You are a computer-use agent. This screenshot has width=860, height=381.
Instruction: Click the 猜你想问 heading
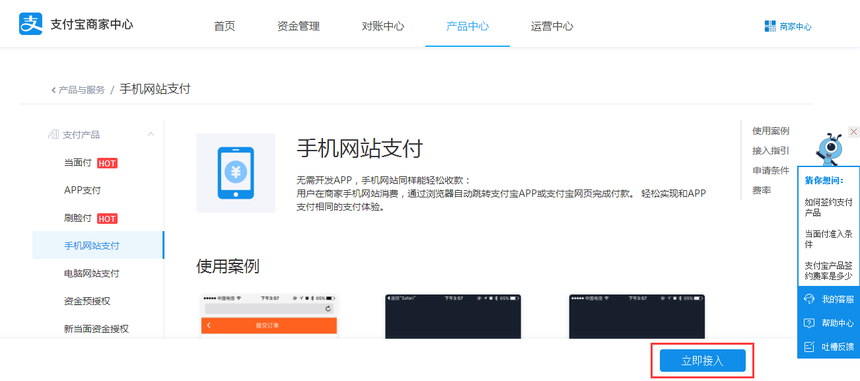824,180
